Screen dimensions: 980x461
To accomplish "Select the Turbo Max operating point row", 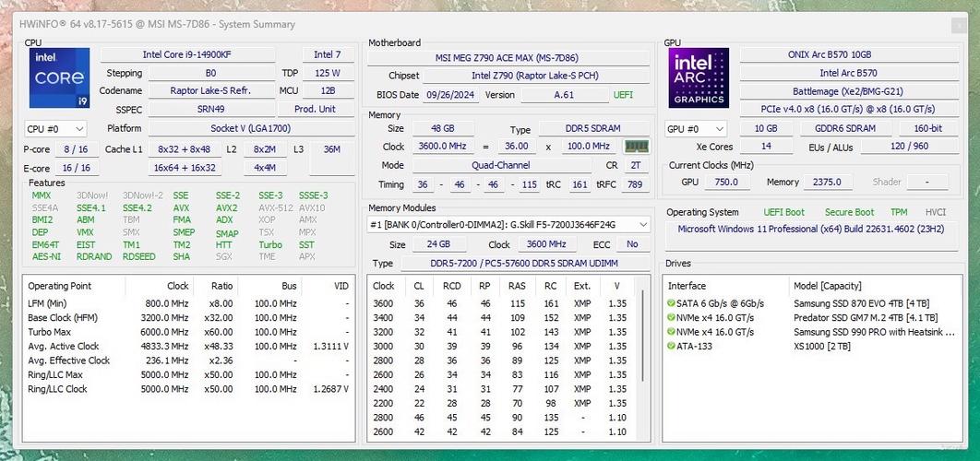I will [185, 332].
